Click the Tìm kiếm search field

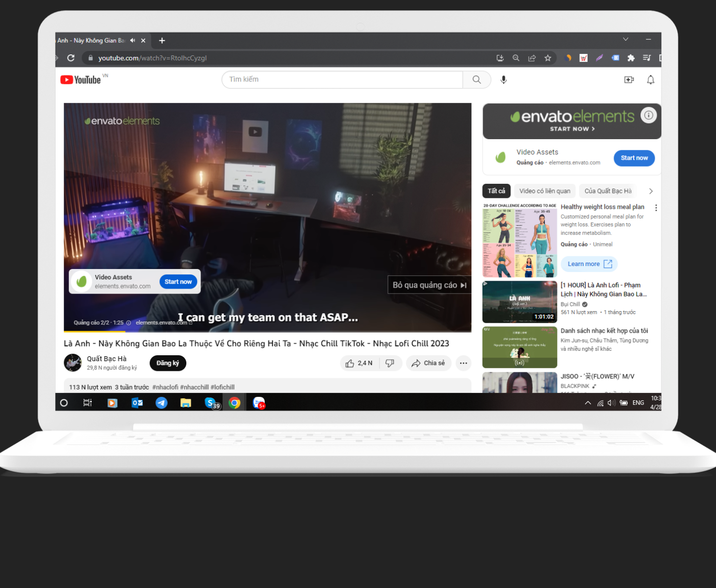pos(342,80)
